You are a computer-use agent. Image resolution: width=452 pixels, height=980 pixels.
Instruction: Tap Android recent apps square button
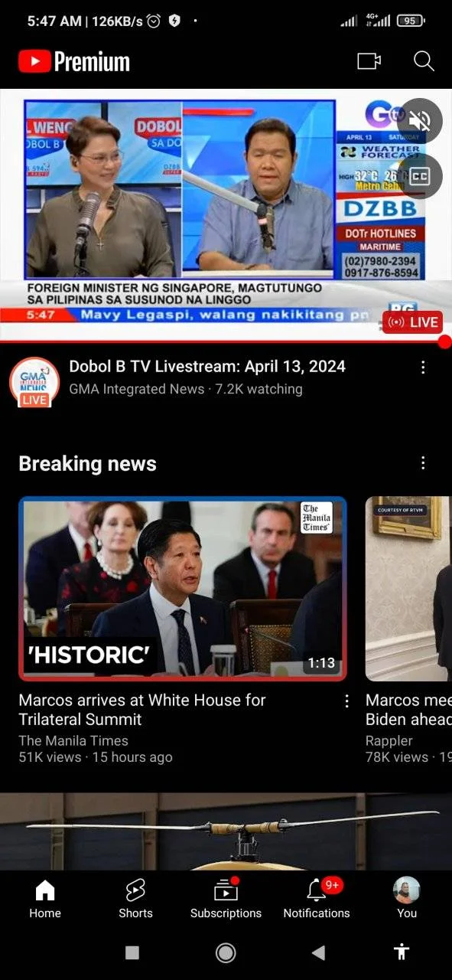pos(132,952)
